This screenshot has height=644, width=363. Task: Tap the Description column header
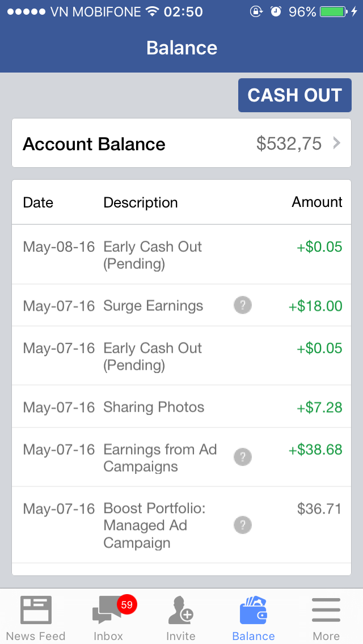click(x=141, y=202)
